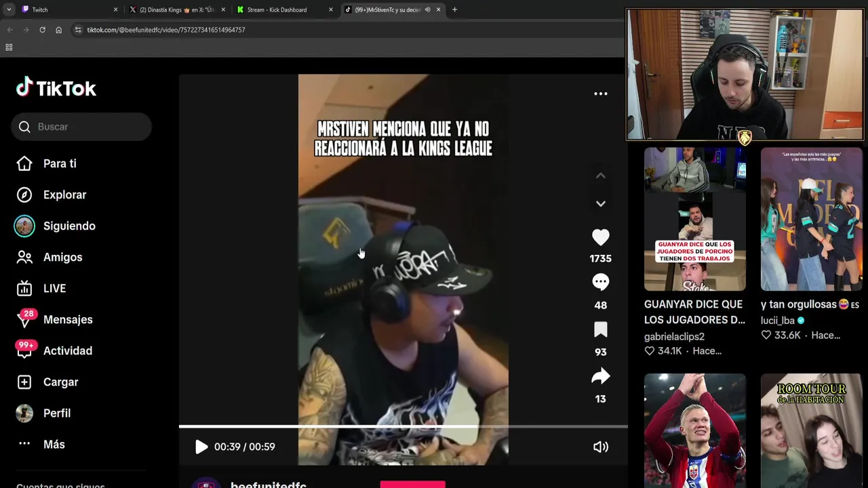Click the compass icon beside Explorar
The width and height of the screenshot is (868, 488).
tap(24, 195)
